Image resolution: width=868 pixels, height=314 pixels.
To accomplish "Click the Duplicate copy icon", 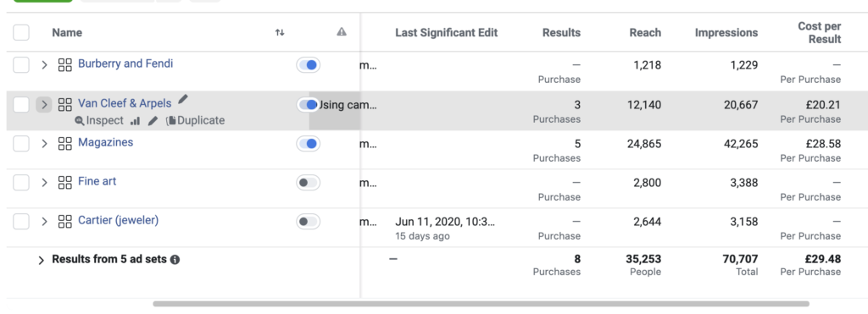I will [171, 120].
